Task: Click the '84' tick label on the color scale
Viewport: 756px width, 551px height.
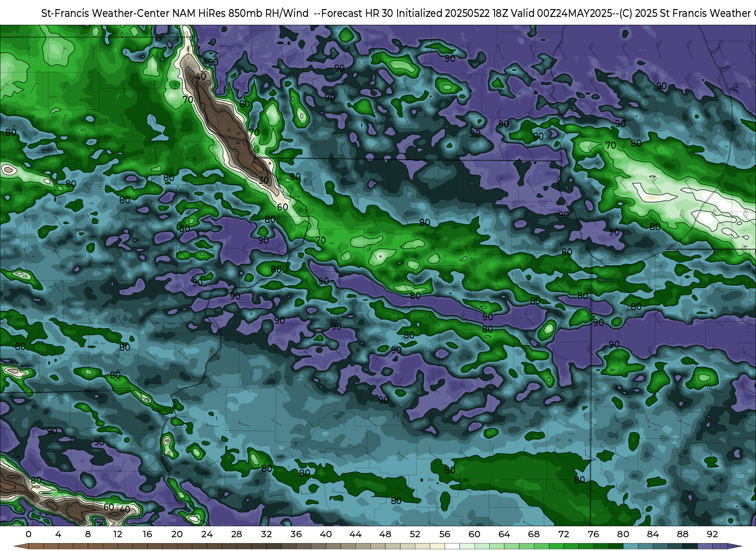Action: [653, 534]
